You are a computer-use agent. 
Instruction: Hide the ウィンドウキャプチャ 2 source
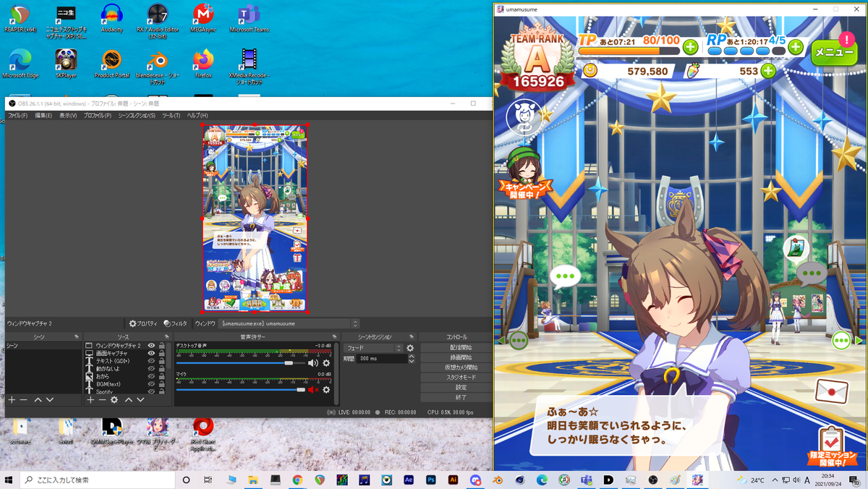pyautogui.click(x=151, y=346)
